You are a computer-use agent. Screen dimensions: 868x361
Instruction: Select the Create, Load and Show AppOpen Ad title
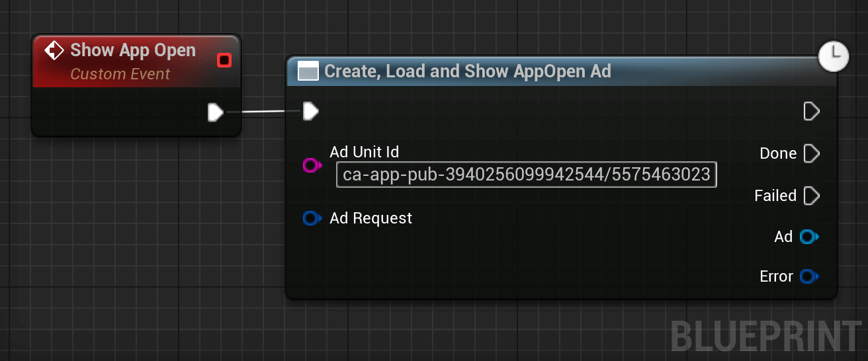pos(468,71)
